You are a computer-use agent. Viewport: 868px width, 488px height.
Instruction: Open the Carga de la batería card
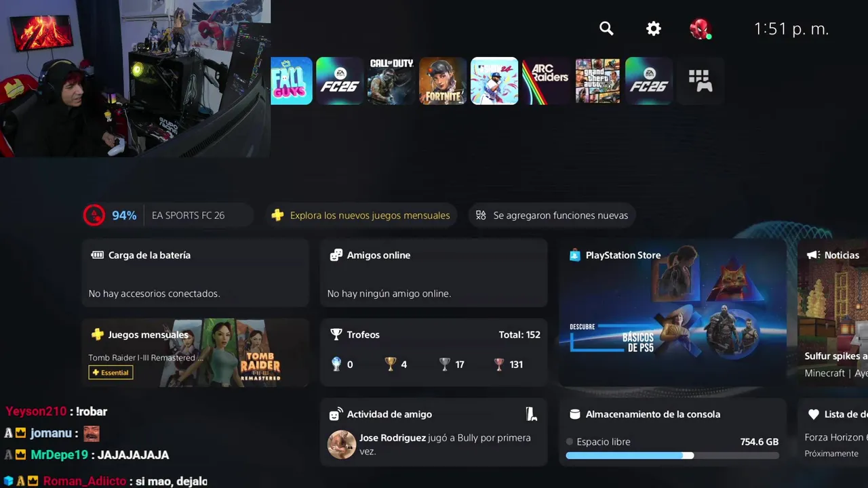click(195, 273)
